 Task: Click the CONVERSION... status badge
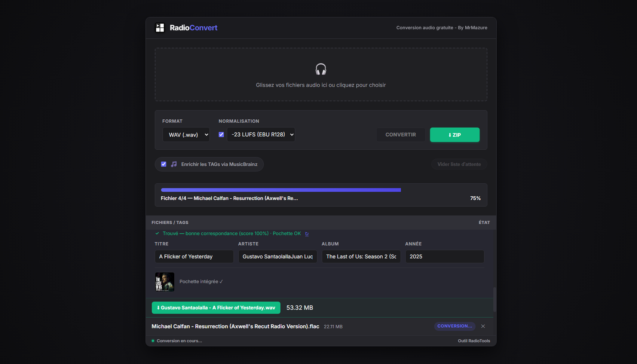[454, 326]
